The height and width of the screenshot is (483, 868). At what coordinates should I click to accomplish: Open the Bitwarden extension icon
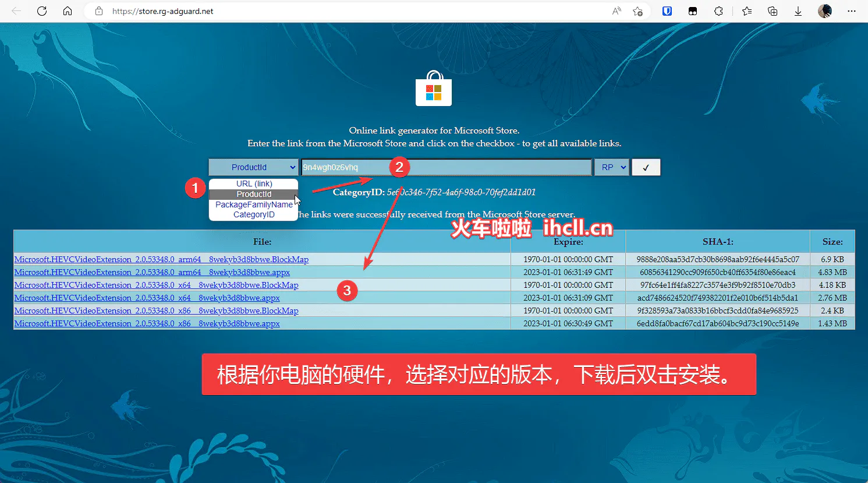(x=667, y=10)
